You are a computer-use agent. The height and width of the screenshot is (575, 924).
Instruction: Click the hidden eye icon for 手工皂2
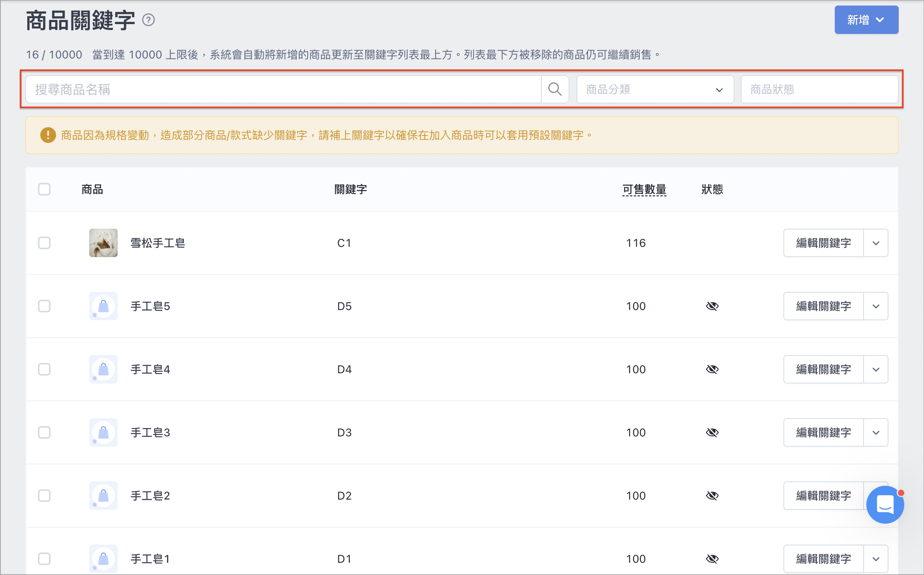pyautogui.click(x=712, y=496)
